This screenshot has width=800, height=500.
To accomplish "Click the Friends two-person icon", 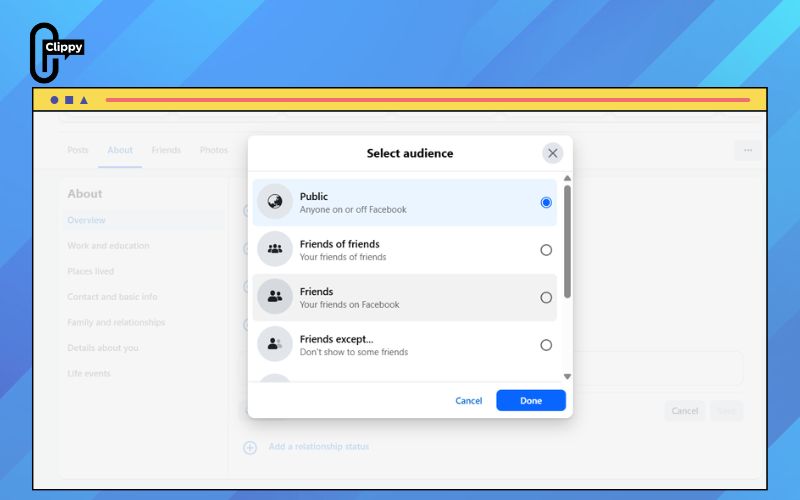I will (275, 297).
